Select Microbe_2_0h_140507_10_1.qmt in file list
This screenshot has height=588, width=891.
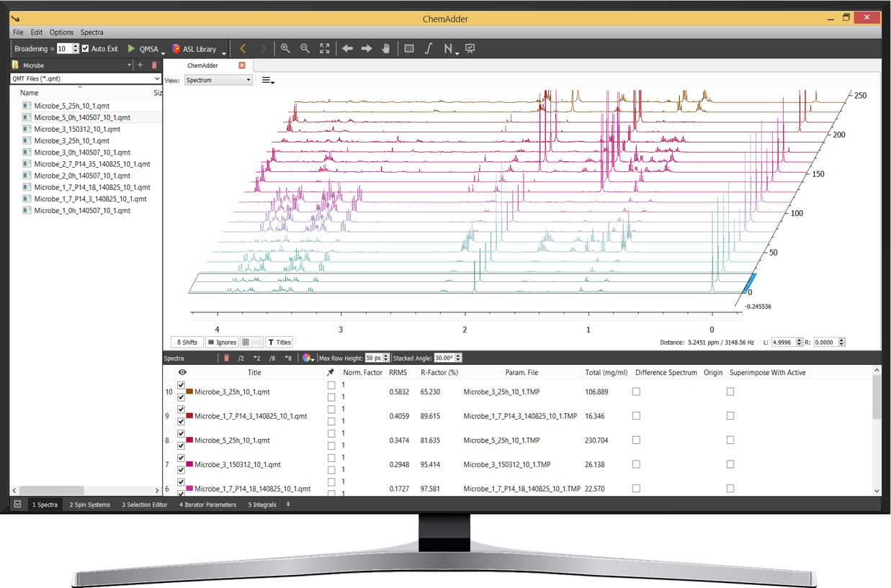point(82,176)
